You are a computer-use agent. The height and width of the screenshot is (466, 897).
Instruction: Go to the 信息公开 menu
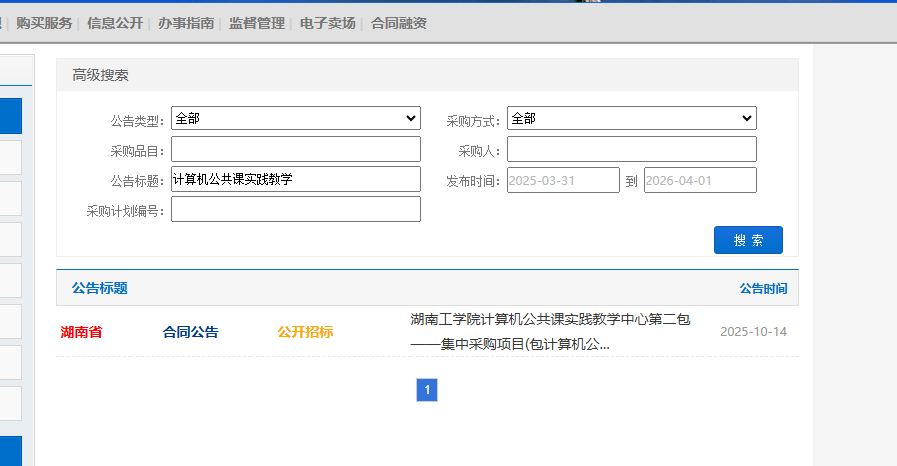pyautogui.click(x=115, y=23)
